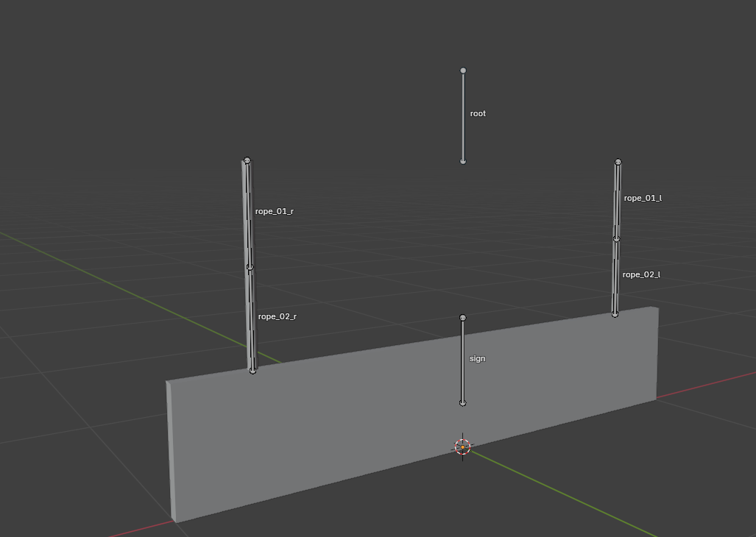Viewport: 756px width, 537px height.
Task: Click the root bone name label
Action: pyautogui.click(x=477, y=113)
